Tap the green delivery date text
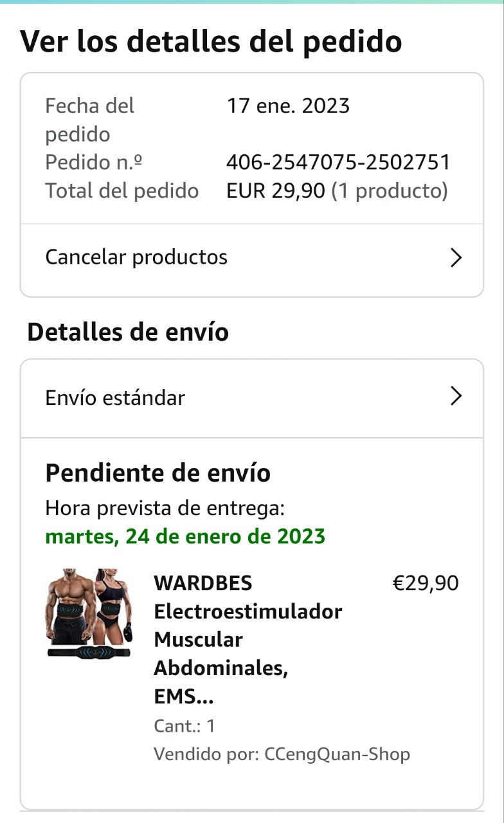 [x=185, y=536]
